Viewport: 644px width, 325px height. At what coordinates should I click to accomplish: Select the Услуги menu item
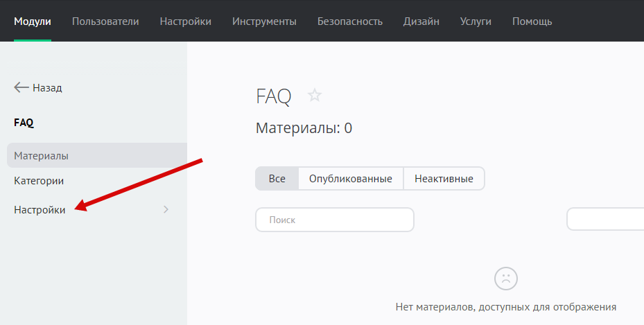click(x=476, y=21)
